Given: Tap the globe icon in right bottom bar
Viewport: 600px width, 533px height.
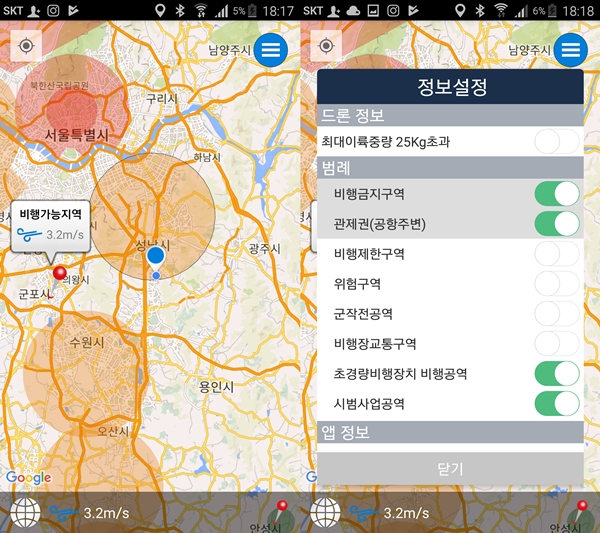Looking at the screenshot, I should coord(325,513).
